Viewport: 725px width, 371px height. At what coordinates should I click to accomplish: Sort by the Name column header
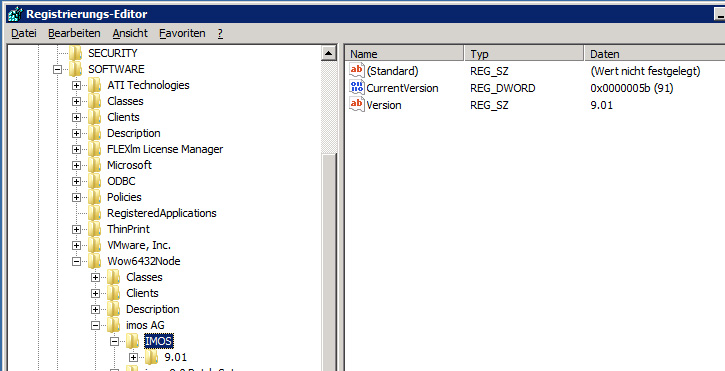tap(405, 54)
